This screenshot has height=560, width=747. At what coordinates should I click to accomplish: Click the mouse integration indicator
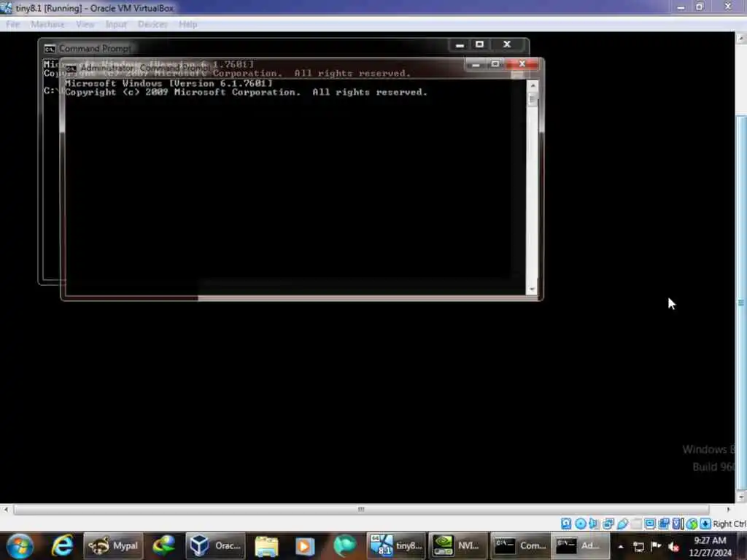coord(692,524)
